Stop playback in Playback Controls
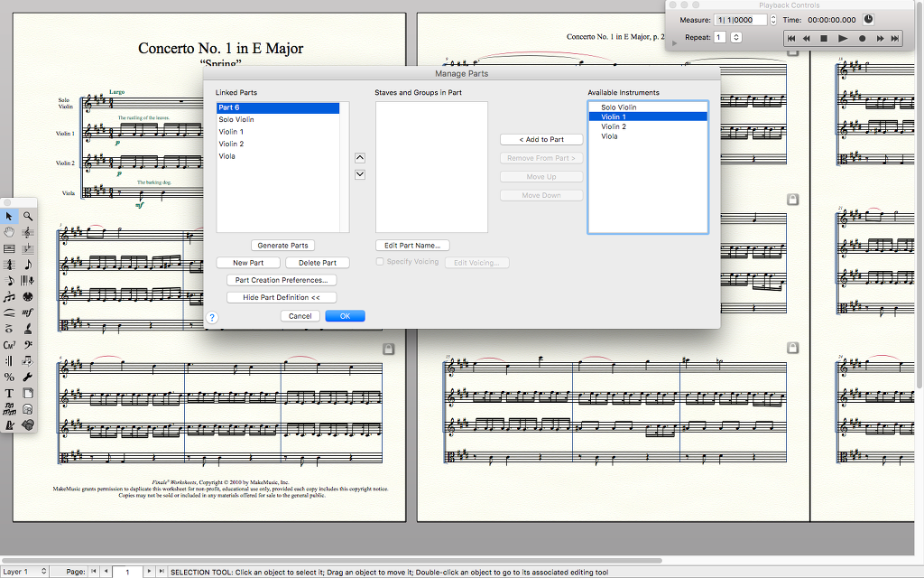 tap(825, 38)
